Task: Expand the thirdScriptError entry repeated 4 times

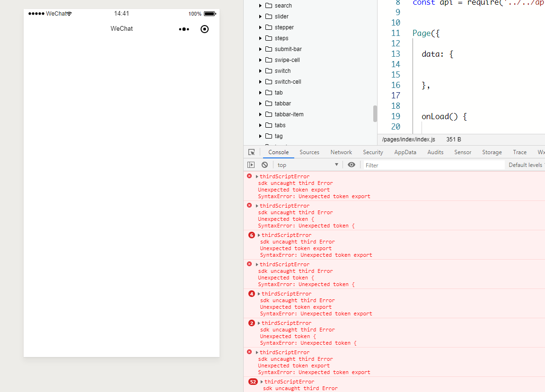Action: coord(259,294)
